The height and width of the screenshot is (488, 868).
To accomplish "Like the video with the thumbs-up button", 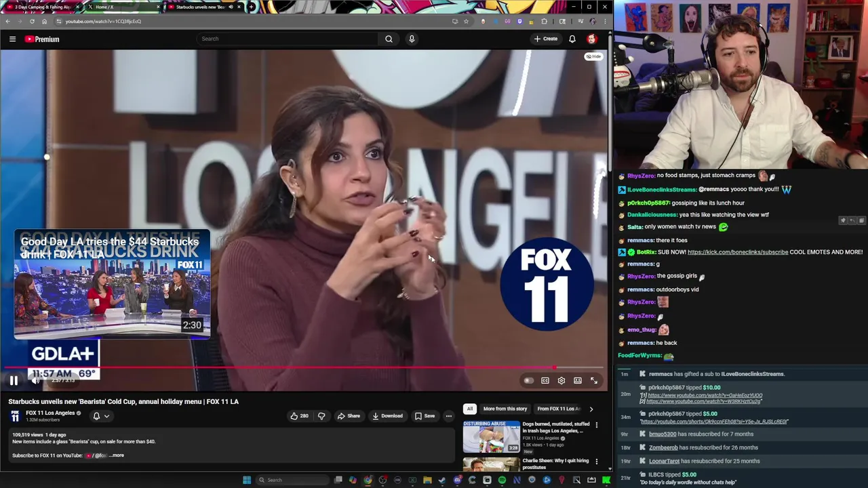I will pos(299,416).
